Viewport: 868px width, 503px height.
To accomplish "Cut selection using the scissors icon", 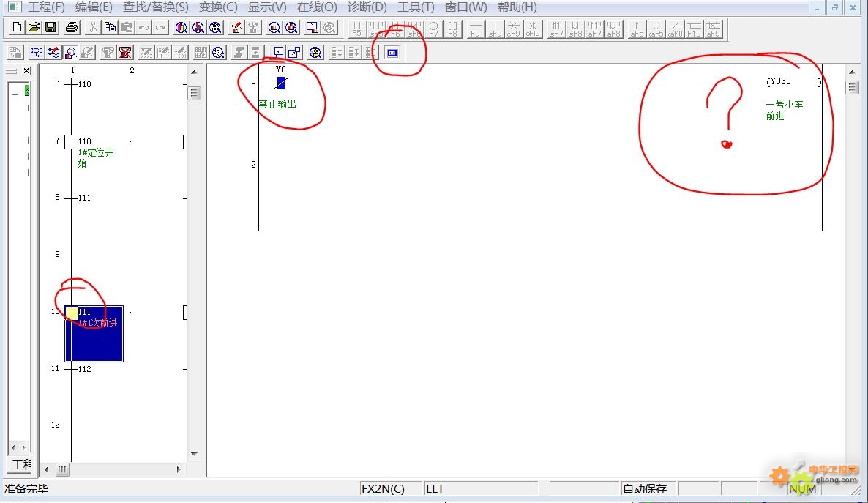I will point(93,27).
